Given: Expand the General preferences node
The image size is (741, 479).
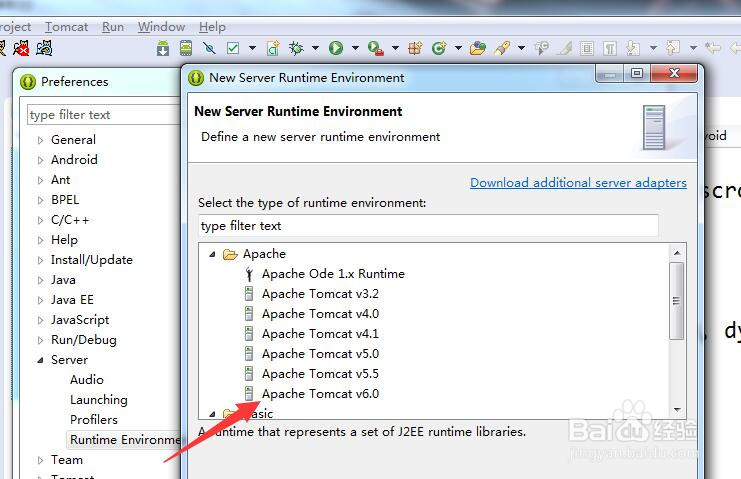Looking at the screenshot, I should tap(41, 140).
